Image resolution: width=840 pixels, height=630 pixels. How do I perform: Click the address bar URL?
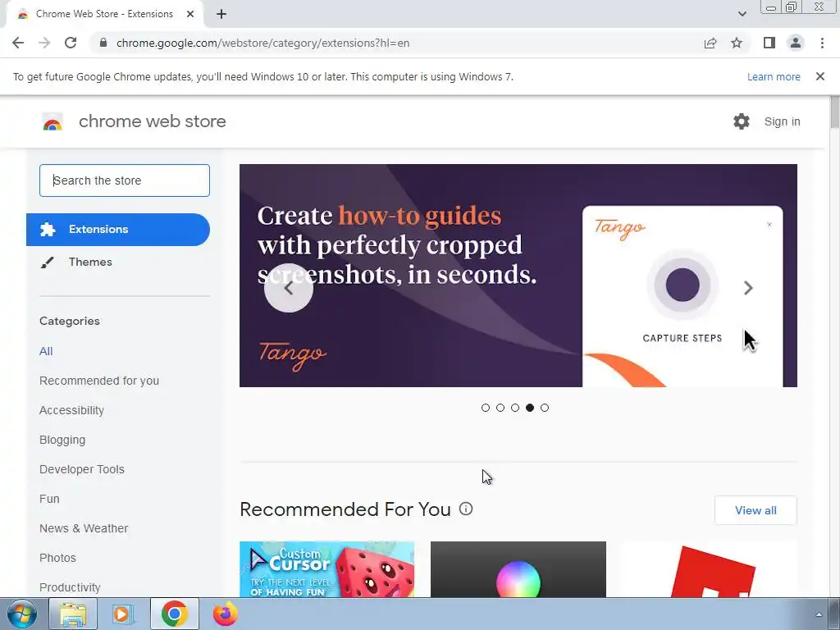point(263,43)
